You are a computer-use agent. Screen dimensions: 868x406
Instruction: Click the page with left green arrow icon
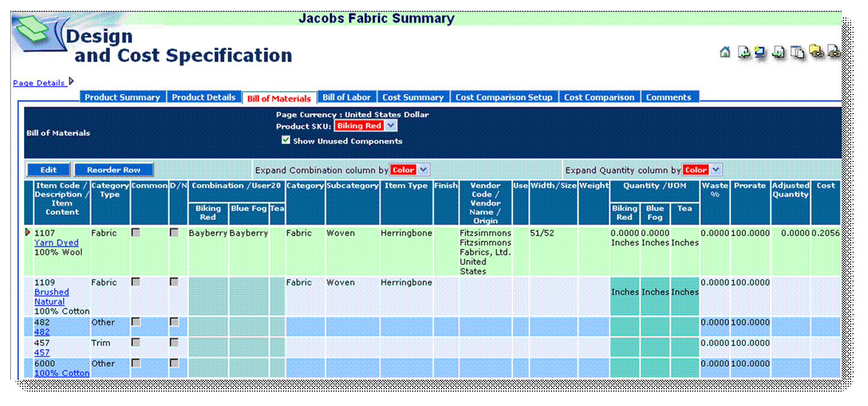(744, 53)
